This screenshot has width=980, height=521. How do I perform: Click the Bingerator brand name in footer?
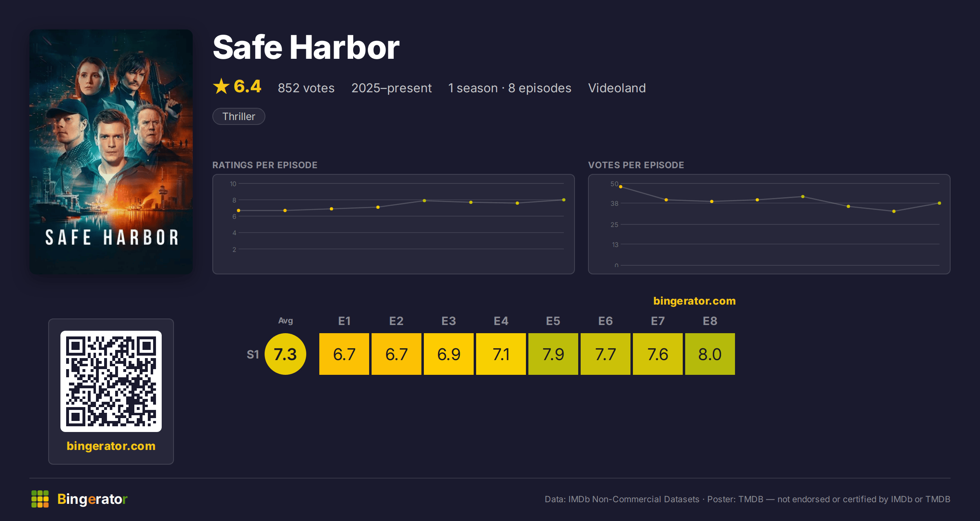[x=92, y=499]
